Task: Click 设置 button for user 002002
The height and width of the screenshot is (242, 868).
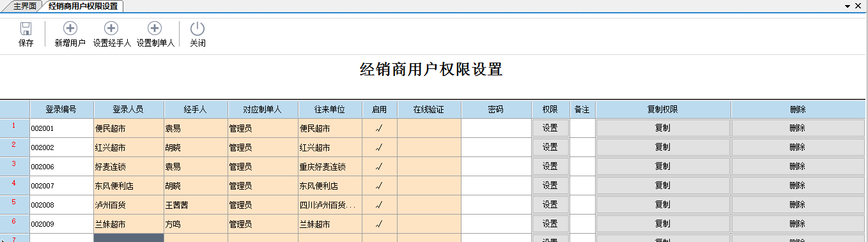Action: tap(550, 147)
